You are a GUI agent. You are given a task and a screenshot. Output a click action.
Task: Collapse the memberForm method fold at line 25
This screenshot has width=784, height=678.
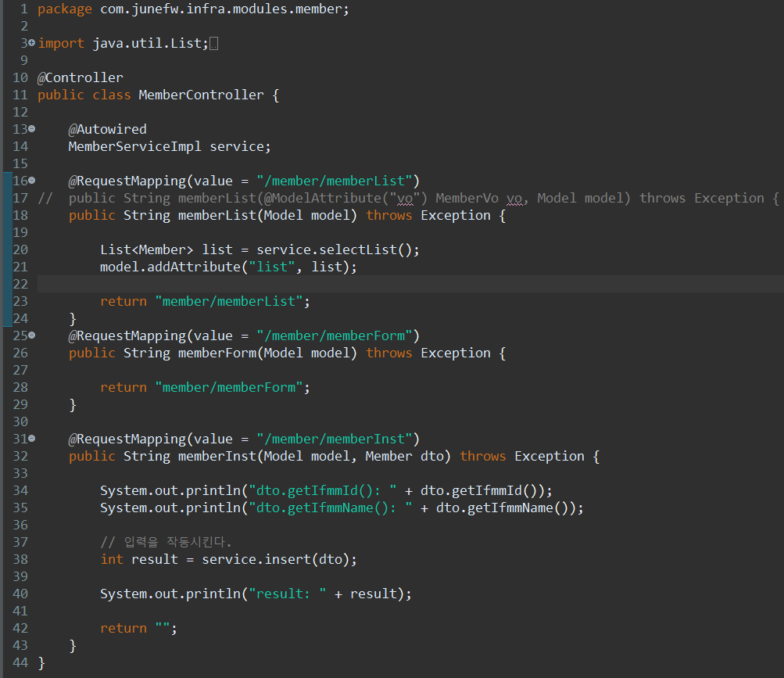31,335
